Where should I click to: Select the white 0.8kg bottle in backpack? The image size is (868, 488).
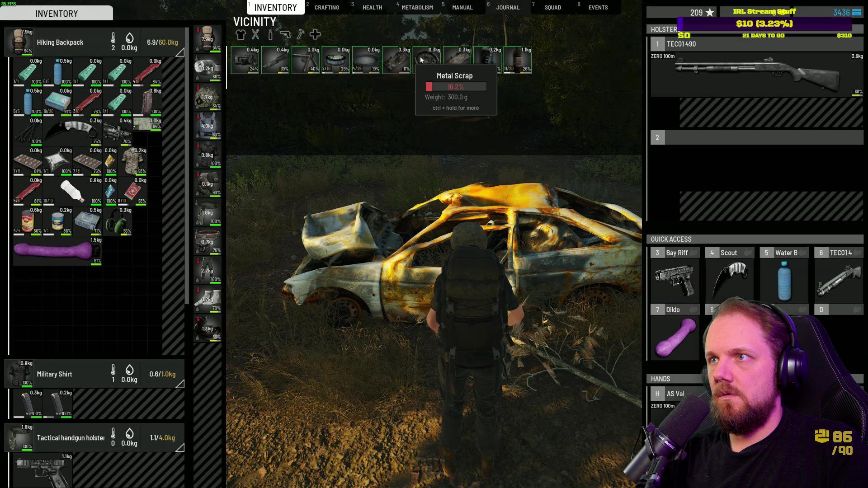tap(73, 191)
